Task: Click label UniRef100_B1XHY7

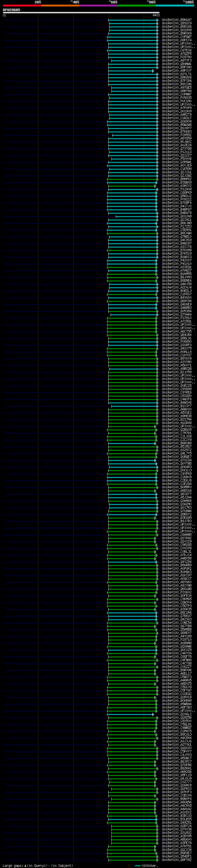Action: (177, 128)
